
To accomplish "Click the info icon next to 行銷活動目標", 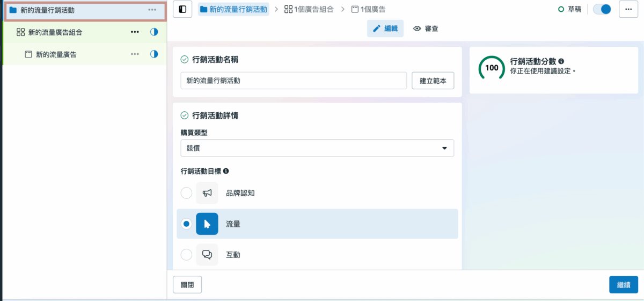I will click(x=226, y=171).
